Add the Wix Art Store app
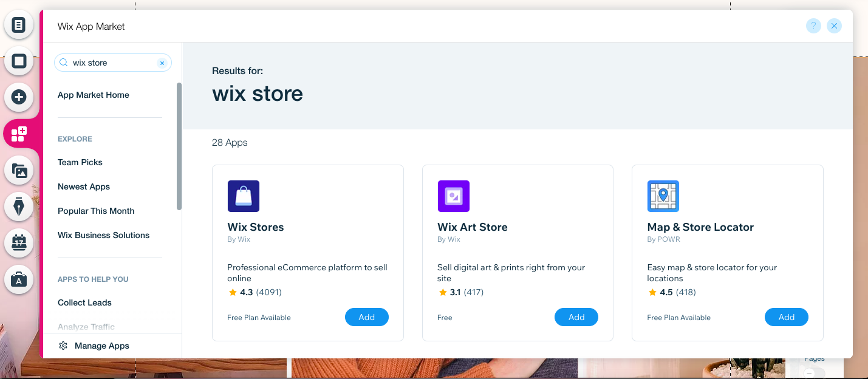Screen dimensions: 868x379 coord(576,317)
